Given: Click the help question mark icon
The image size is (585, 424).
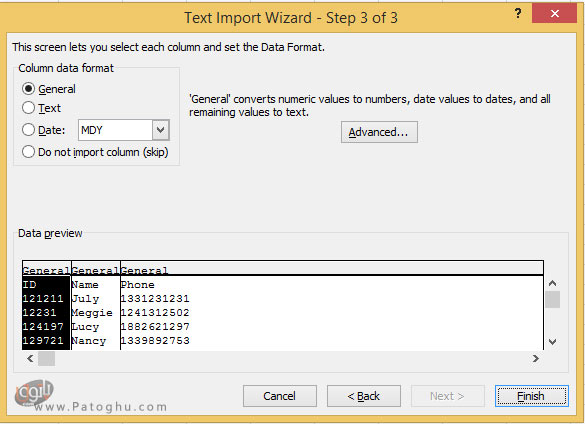Looking at the screenshot, I should click(x=517, y=13).
